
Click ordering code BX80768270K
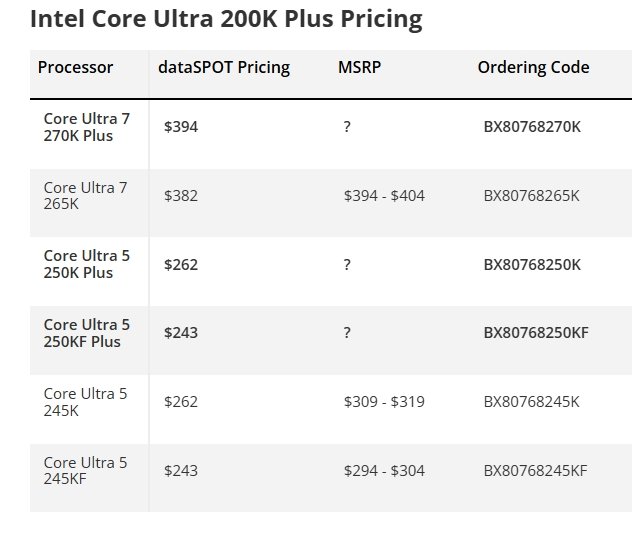[532, 127]
